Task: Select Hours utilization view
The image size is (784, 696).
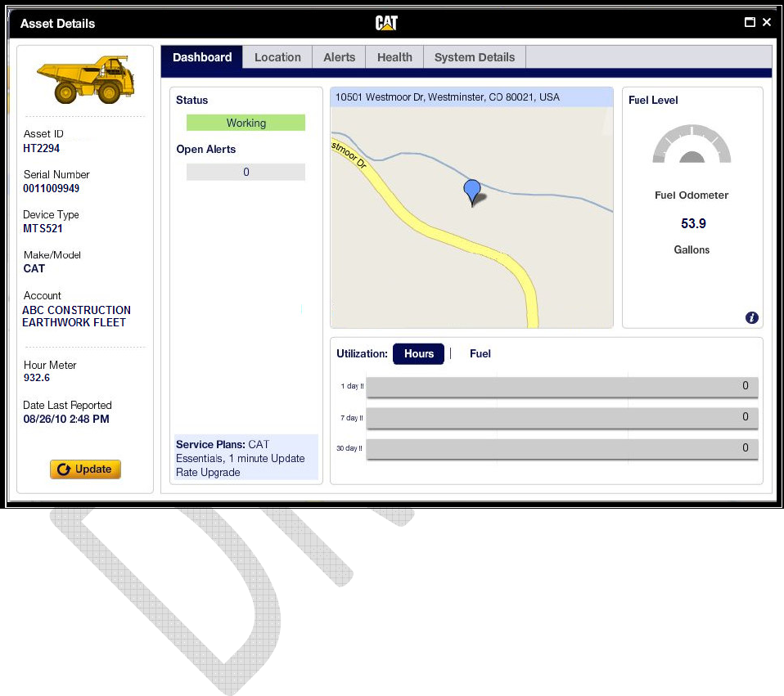Action: (x=418, y=354)
